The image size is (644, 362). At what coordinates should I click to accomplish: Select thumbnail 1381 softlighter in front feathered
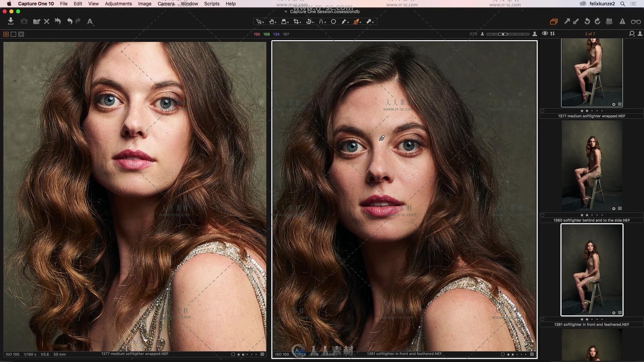pos(592,270)
